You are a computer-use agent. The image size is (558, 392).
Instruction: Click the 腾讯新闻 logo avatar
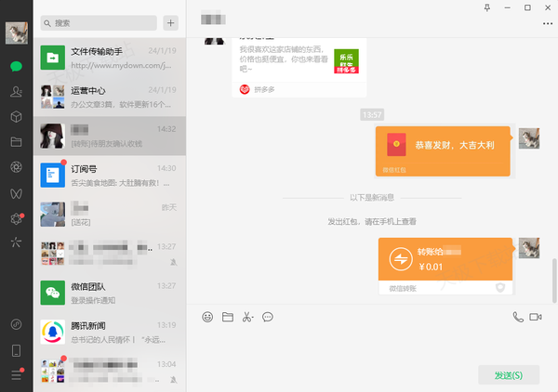53,332
